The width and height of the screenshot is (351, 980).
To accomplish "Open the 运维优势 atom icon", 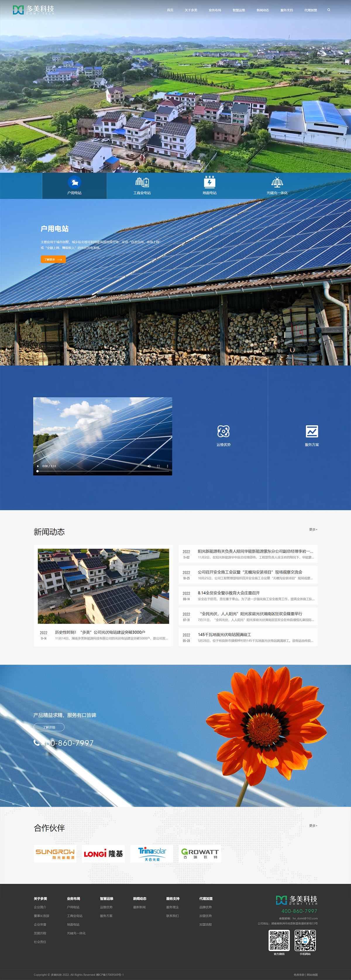I will 223,432.
